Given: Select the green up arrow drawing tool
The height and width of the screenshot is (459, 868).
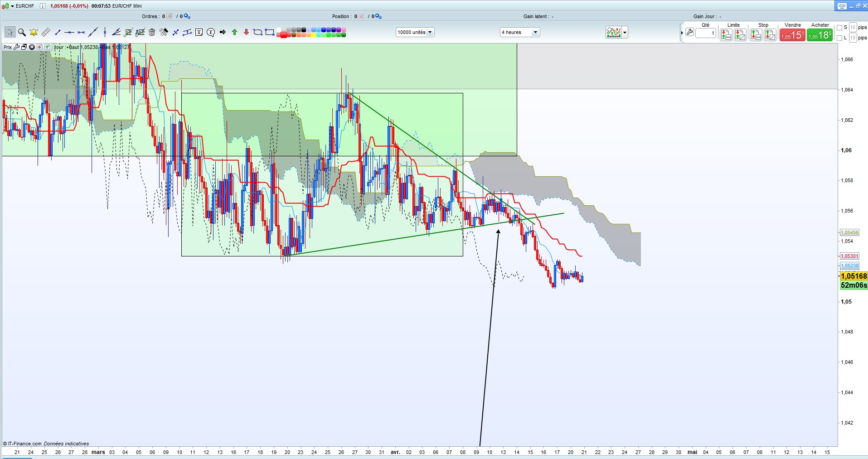Looking at the screenshot, I should 234,32.
